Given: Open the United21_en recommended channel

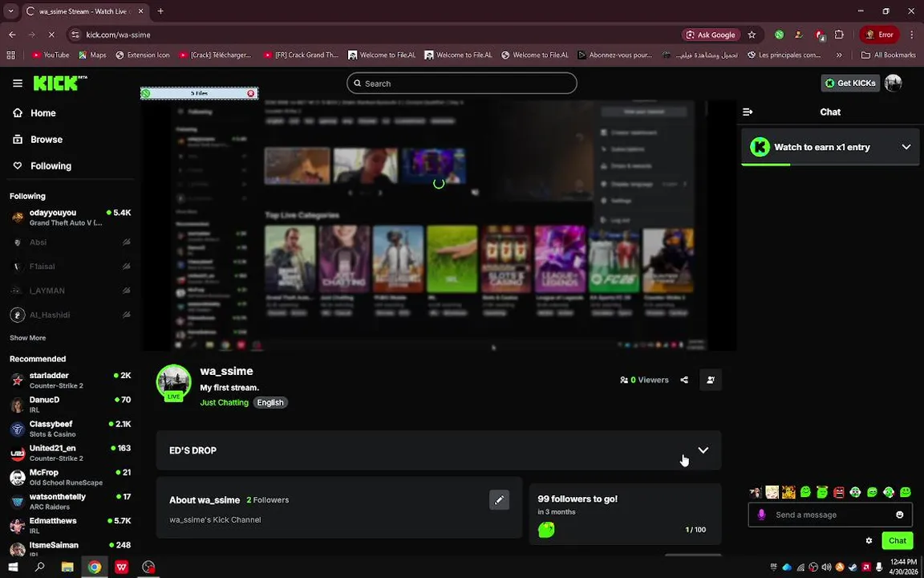Looking at the screenshot, I should (x=71, y=453).
